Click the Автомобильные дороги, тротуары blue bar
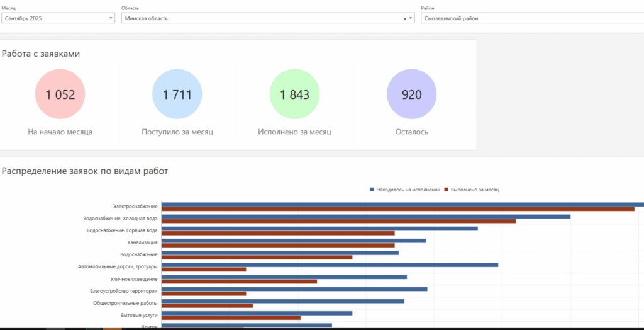This screenshot has height=330, width=644. pyautogui.click(x=330, y=265)
